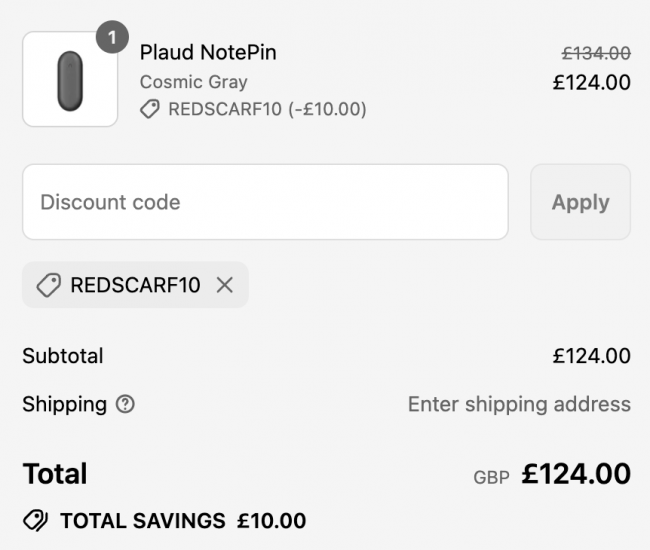Click the Plaud NotePin product title
Screen dimensions: 650x550
(208, 52)
